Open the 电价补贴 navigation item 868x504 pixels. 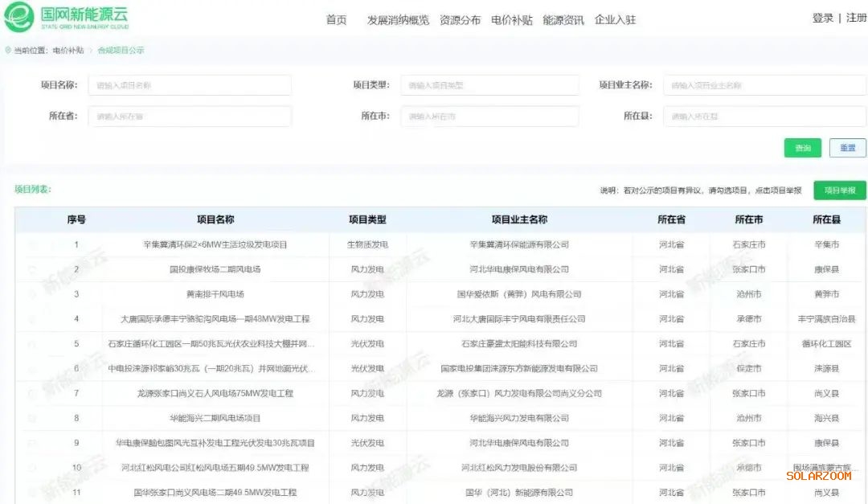click(x=512, y=20)
